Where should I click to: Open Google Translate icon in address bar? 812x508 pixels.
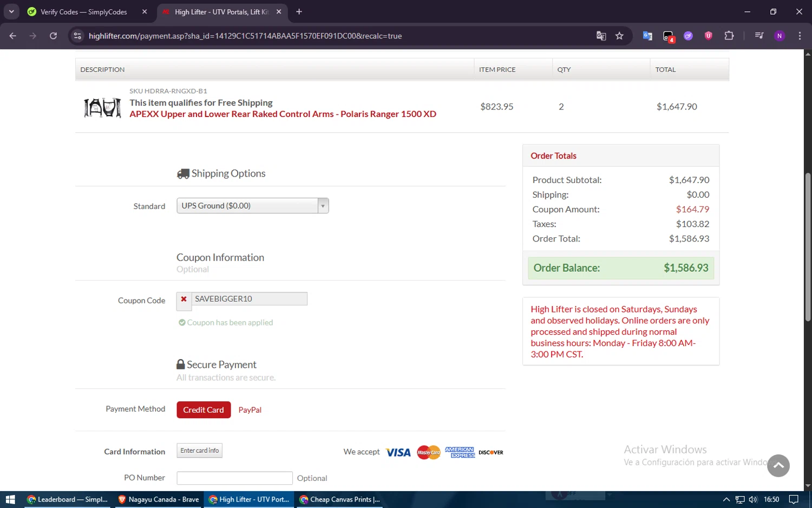601,36
